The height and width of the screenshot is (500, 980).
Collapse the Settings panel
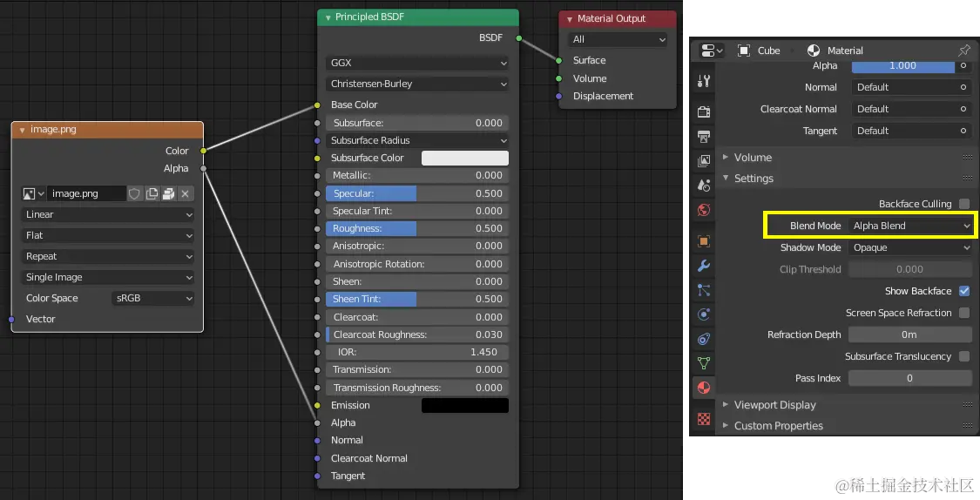click(x=726, y=178)
